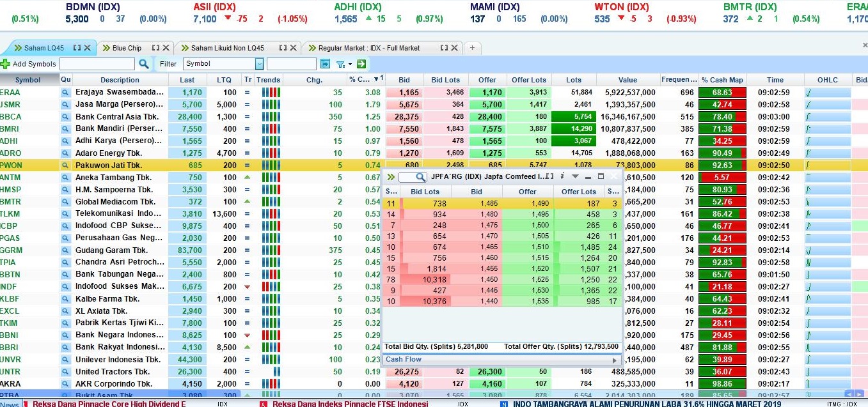Expand the Cash Flow panel arrow in JPFA window
The image size is (868, 407).
coord(615,360)
